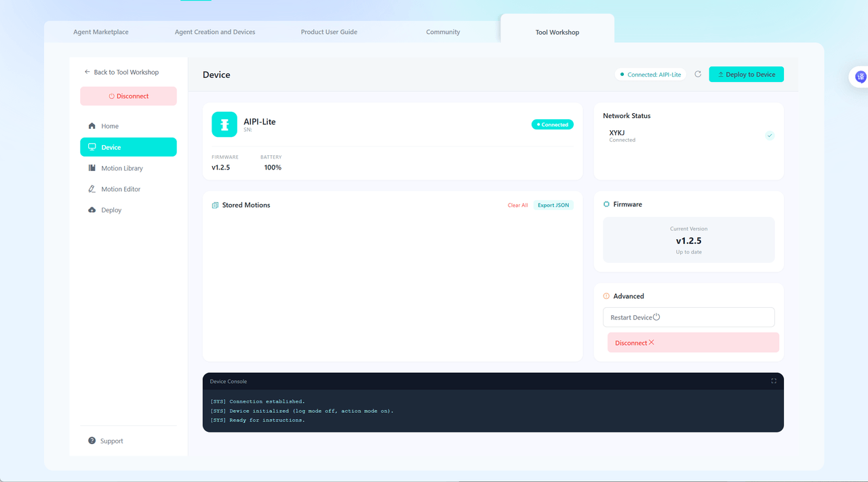Click the refresh icon next to Connected: AIPI-Lite
The width and height of the screenshot is (868, 482).
click(698, 74)
